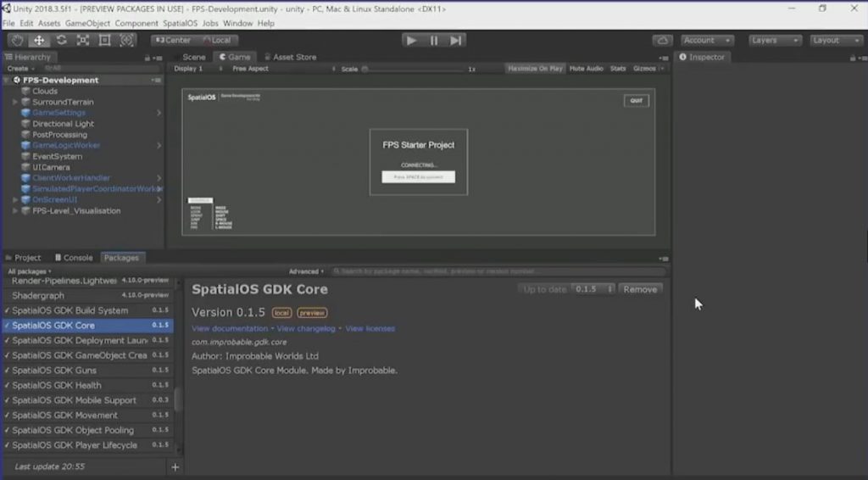This screenshot has width=868, height=480.
Task: Open View licenses link
Action: (x=370, y=329)
